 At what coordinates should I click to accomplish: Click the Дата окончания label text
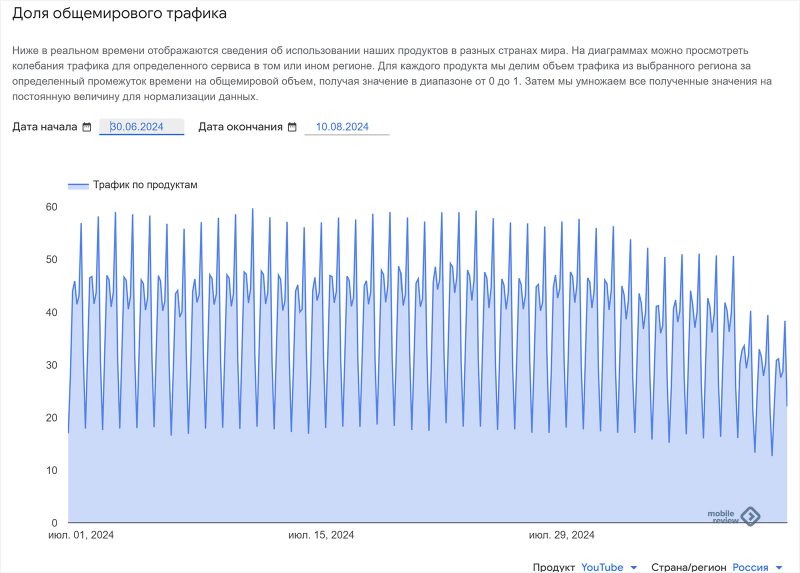[x=240, y=127]
